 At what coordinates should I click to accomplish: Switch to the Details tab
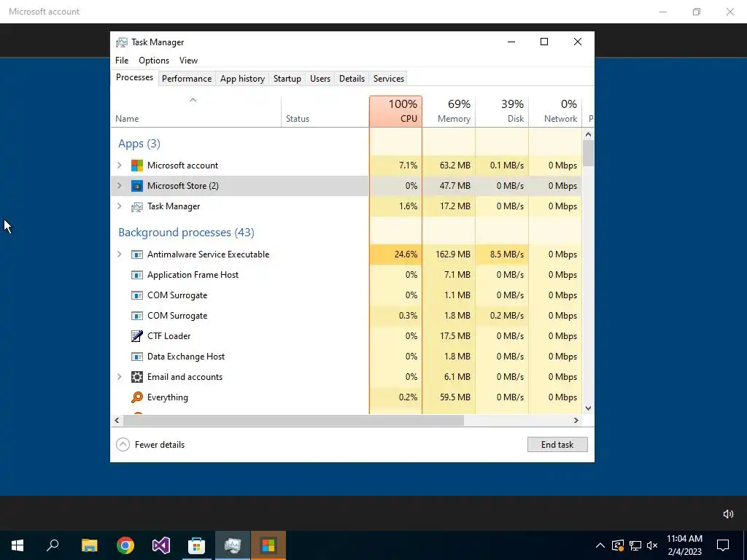(x=352, y=79)
